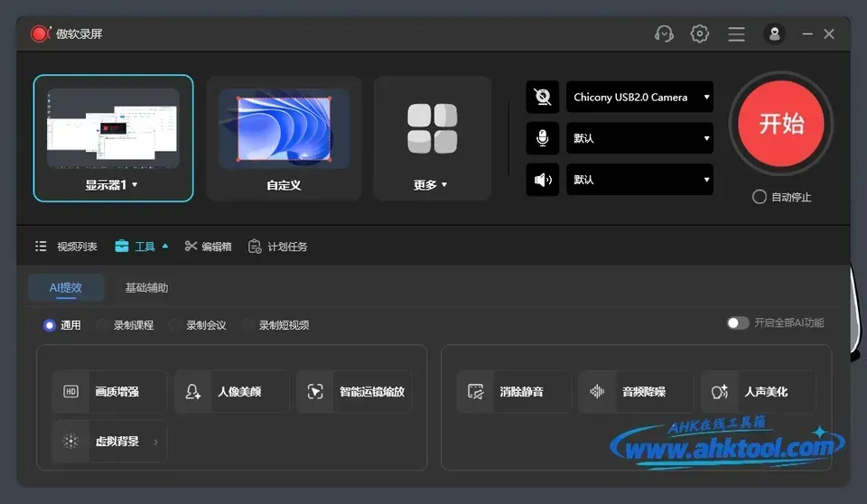The width and height of the screenshot is (867, 504).
Task: Click the 消除静音 icon
Action: pyautogui.click(x=476, y=392)
